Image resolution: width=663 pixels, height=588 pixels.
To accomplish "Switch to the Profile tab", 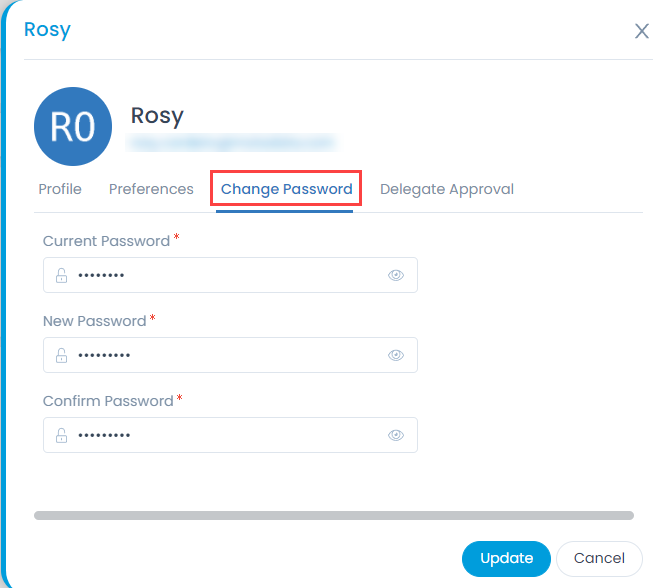I will pyautogui.click(x=60, y=189).
